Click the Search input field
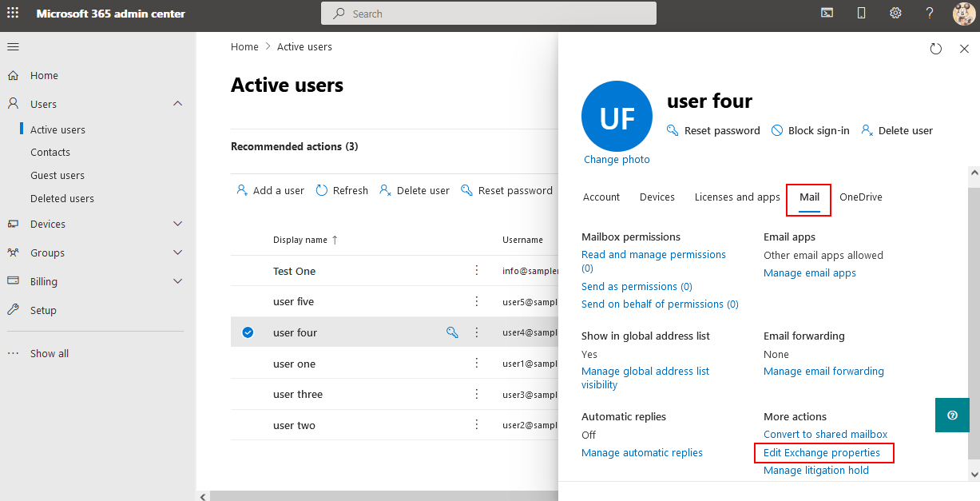Screen dimensions: 980x501 (x=489, y=14)
